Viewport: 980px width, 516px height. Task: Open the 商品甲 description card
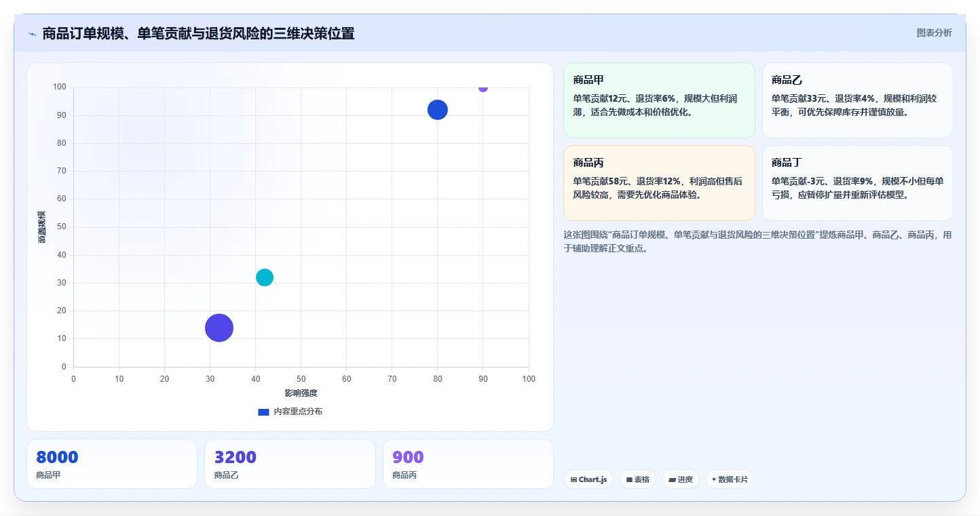point(659,100)
